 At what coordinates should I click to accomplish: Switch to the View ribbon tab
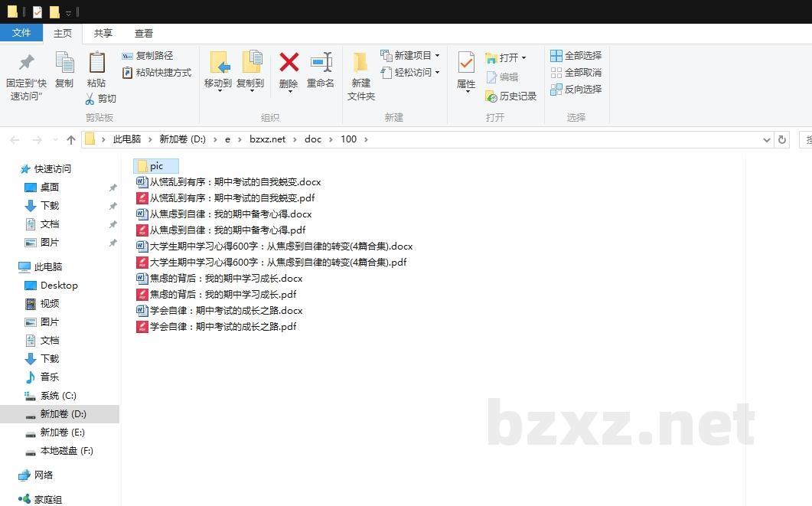[144, 33]
